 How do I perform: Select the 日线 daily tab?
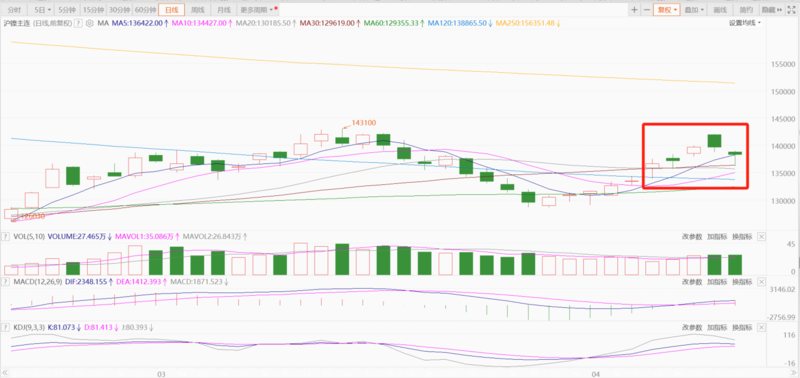pos(172,10)
